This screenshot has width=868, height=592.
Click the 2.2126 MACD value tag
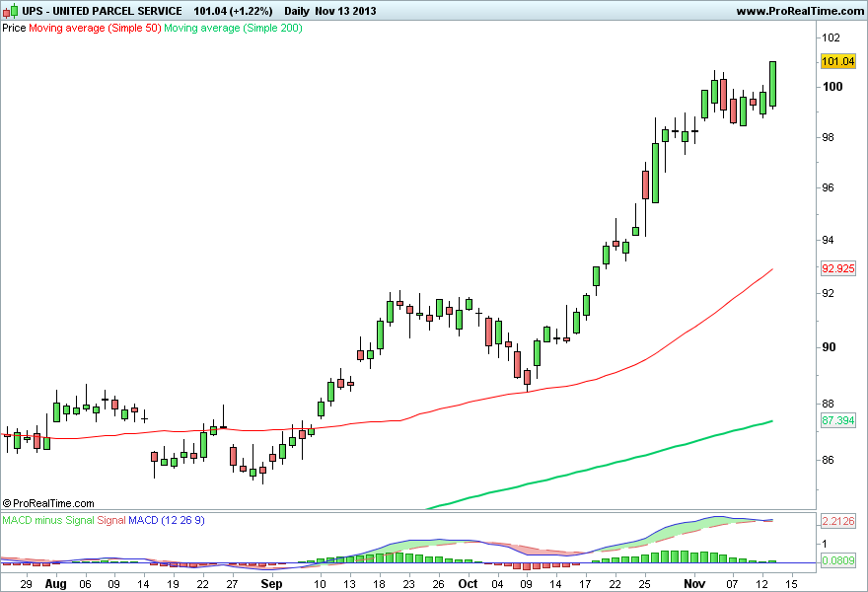(x=838, y=521)
